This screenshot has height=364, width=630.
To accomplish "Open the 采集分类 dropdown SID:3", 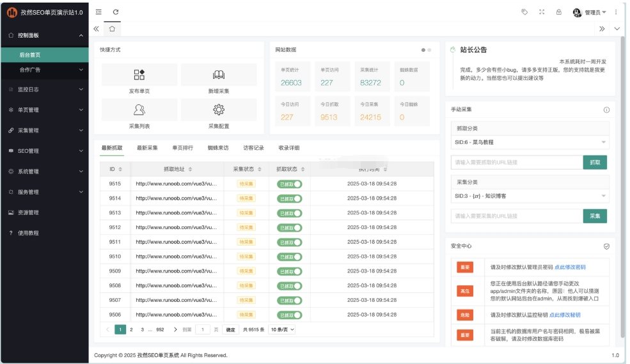I will [530, 196].
